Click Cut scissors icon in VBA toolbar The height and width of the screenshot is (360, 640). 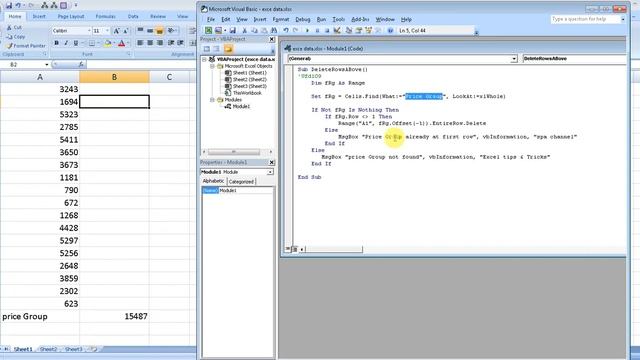244,30
